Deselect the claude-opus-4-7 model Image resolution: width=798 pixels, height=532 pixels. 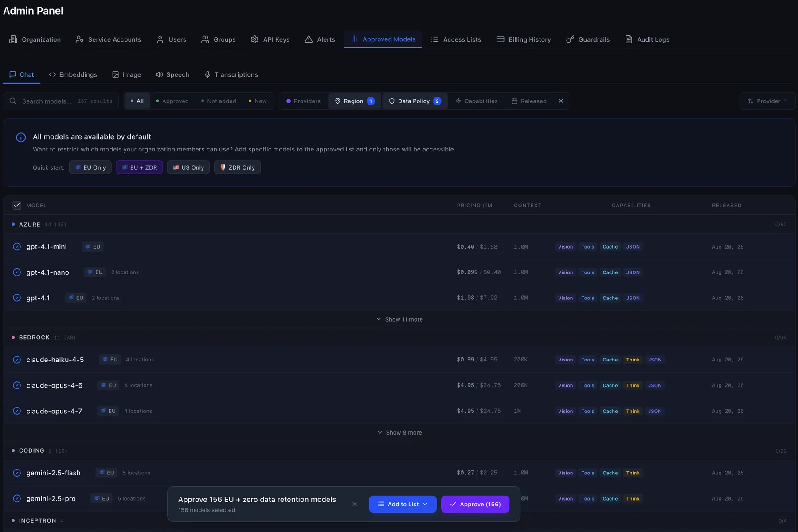17,411
